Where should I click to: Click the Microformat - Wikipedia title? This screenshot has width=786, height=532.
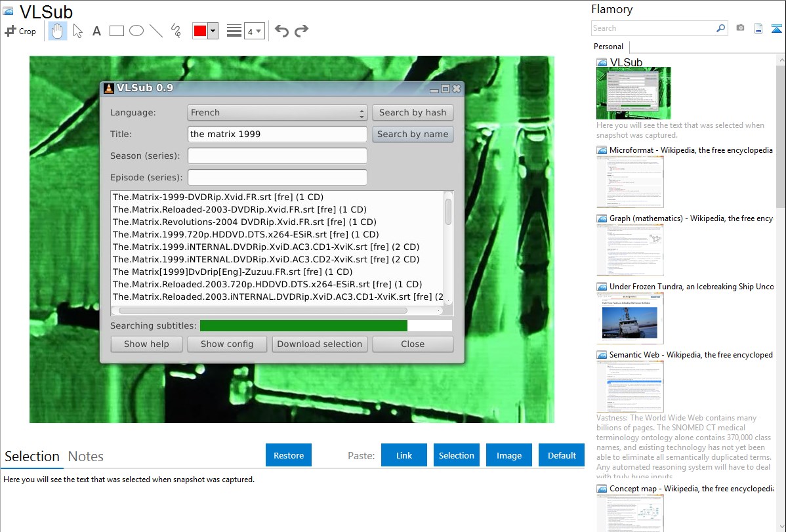pos(691,150)
